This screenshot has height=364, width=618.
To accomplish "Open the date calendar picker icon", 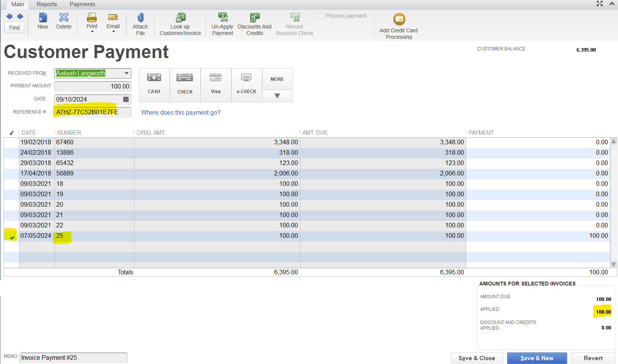I will [126, 99].
